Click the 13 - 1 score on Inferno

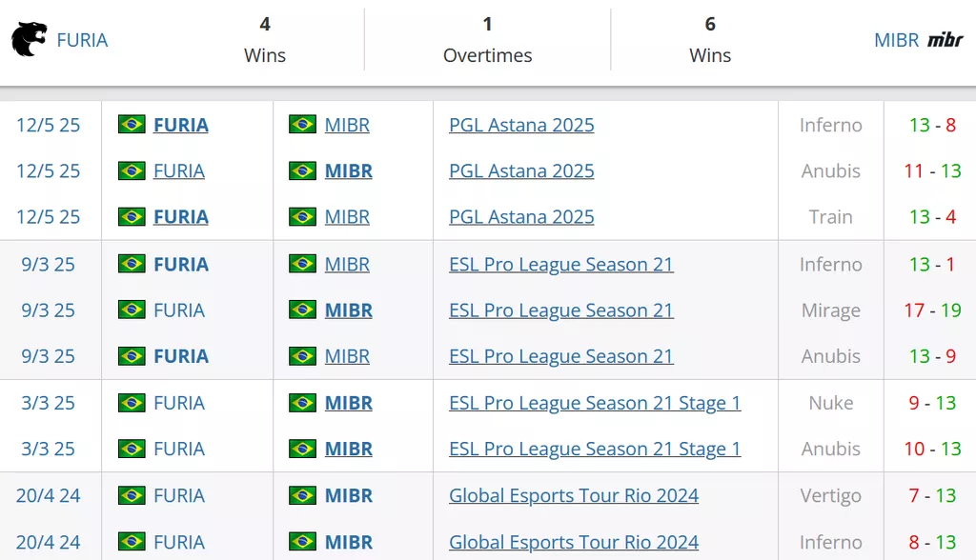[932, 264]
